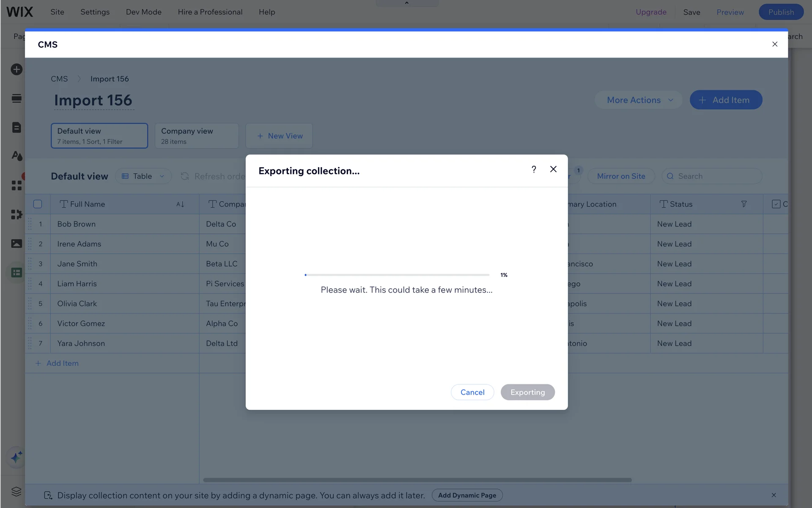The image size is (812, 508).
Task: Open the Sections panel icon in sidebar
Action: pos(16,99)
